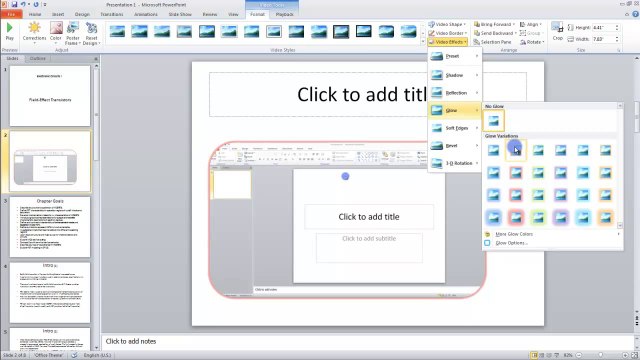The width and height of the screenshot is (640, 360).
Task: Open Rotate dropdown
Action: [533, 42]
